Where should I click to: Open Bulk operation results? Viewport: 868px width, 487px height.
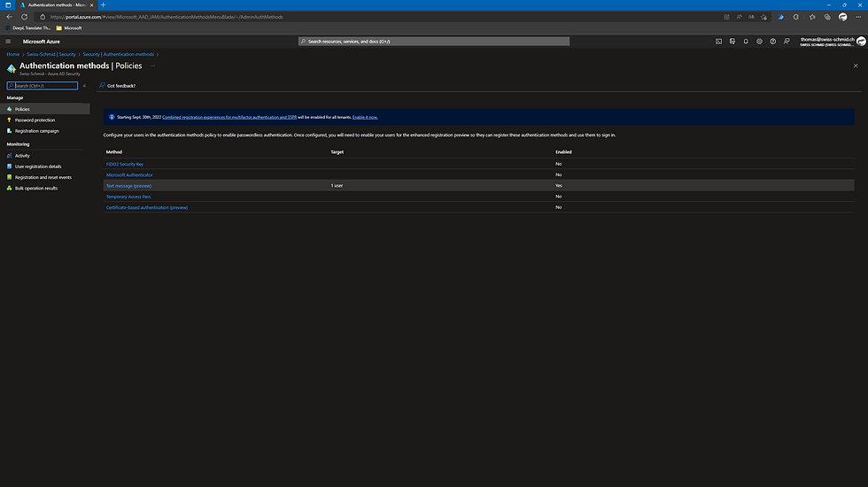coord(36,188)
